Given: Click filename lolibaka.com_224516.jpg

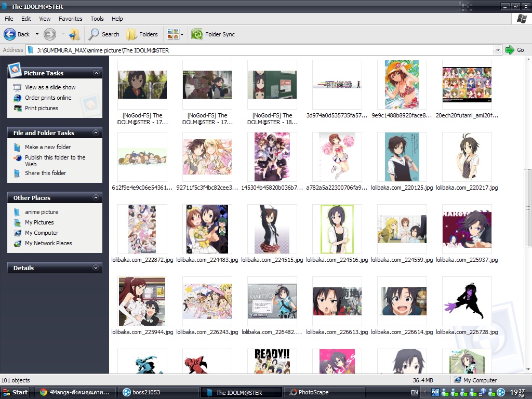Looking at the screenshot, I should (x=337, y=260).
